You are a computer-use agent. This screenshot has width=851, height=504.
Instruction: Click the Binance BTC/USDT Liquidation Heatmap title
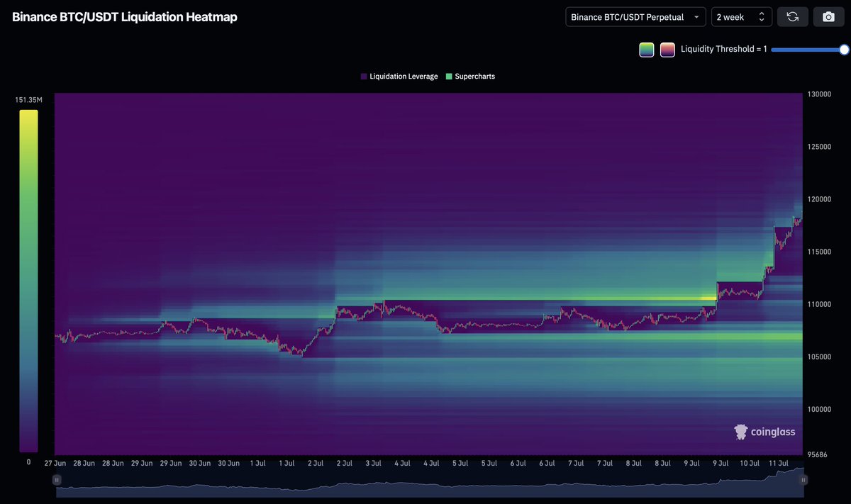[125, 17]
